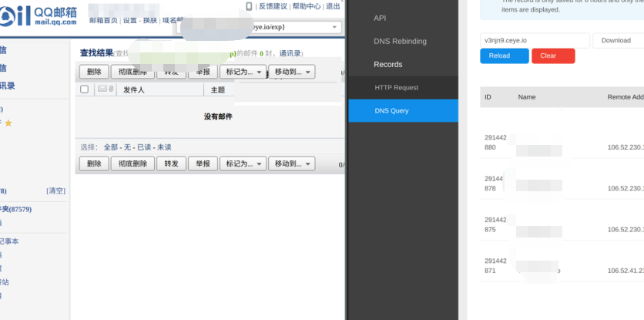Image resolution: width=644 pixels, height=320 pixels.
Task: Click the paperclip attachment icon in the list header
Action: click(111, 89)
